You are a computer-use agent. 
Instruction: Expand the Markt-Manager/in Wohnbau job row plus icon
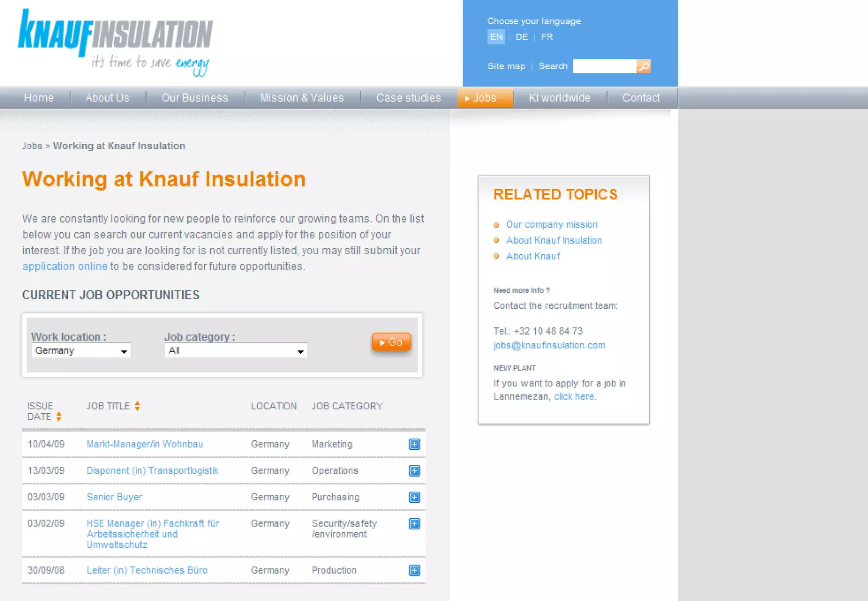point(414,444)
